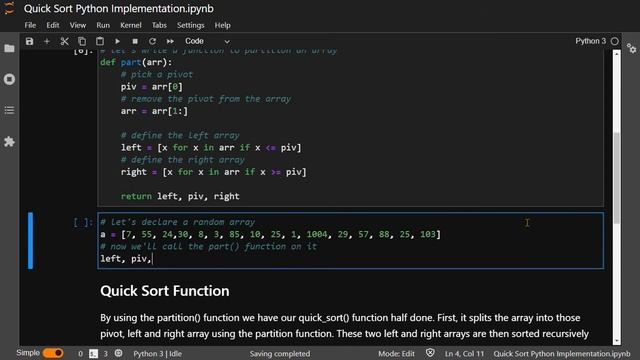Image resolution: width=640 pixels, height=360 pixels.
Task: Save the notebook with the floppy disk icon
Action: 29,41
